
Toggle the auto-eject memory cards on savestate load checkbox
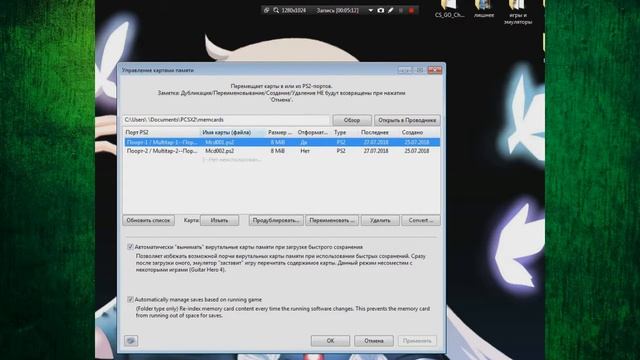(x=130, y=247)
